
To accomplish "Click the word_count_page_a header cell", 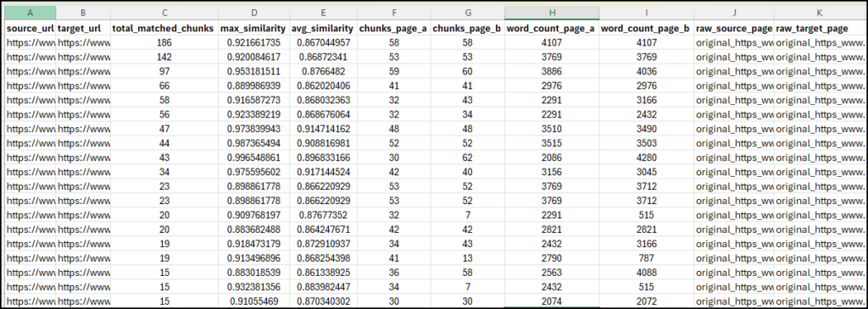I will coord(551,29).
